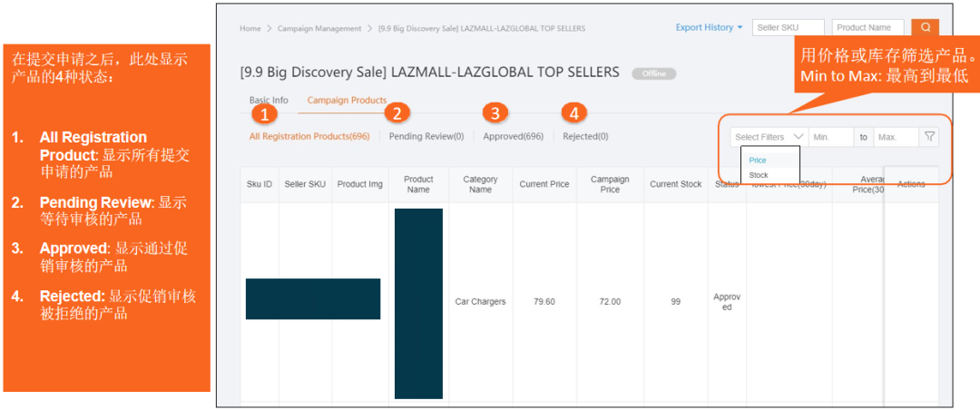Select the 72.00 campaign price cell
Image resolution: width=980 pixels, height=410 pixels.
(x=610, y=302)
